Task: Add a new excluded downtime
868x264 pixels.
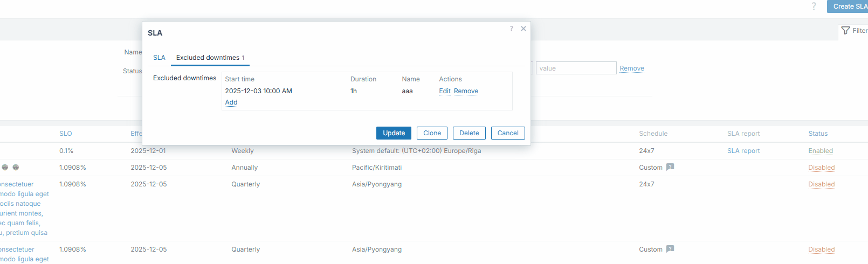Action: tap(231, 102)
